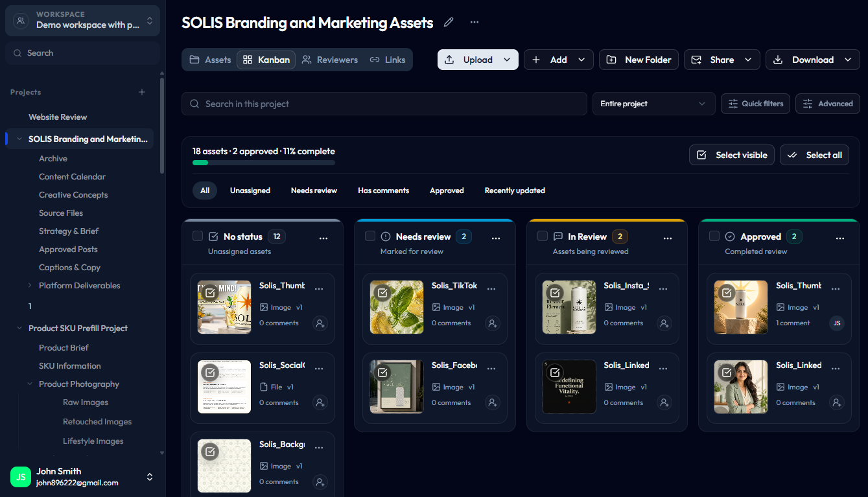Viewport: 868px width, 497px height.
Task: Open more menu on the No status Solis_Thumb card
Action: point(319,289)
